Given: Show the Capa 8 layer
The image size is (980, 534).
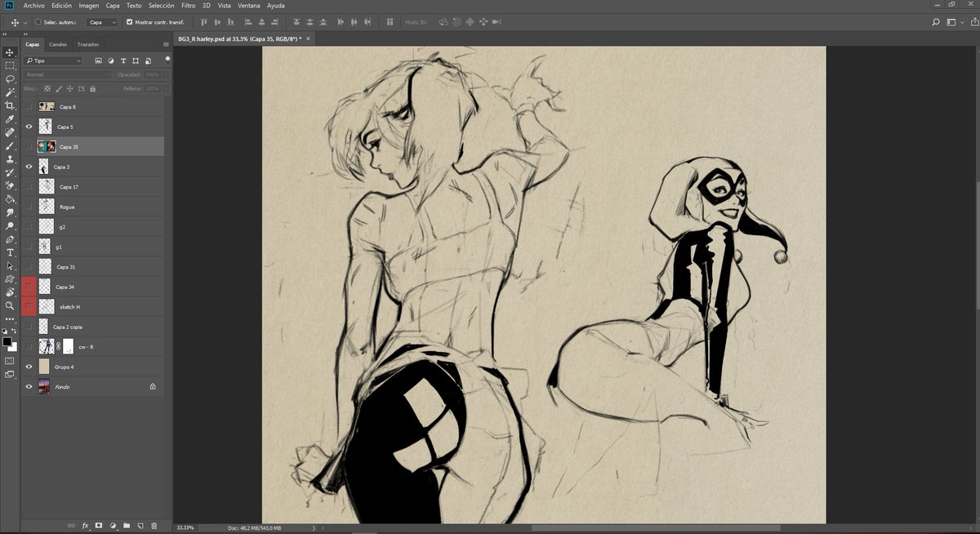Looking at the screenshot, I should pos(29,107).
